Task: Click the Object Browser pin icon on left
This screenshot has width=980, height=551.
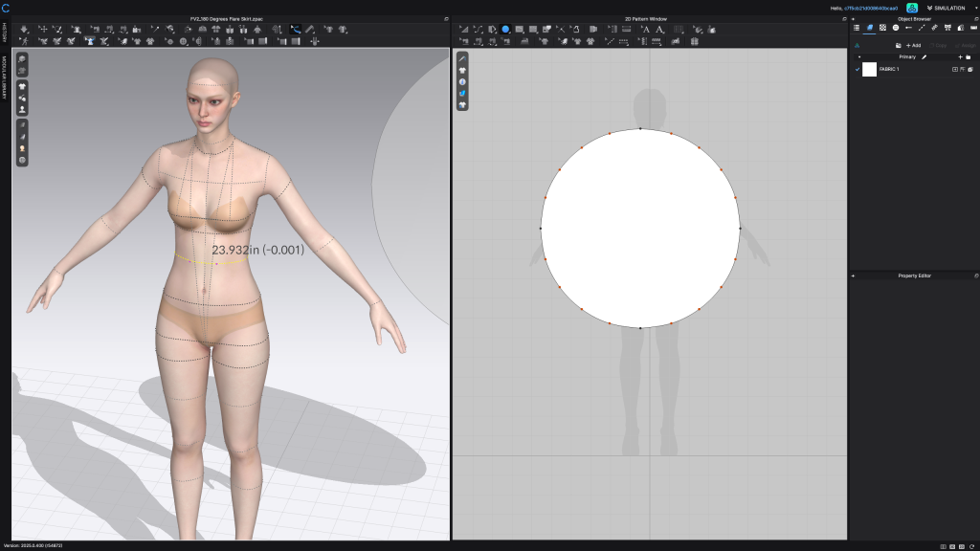Action: point(853,19)
